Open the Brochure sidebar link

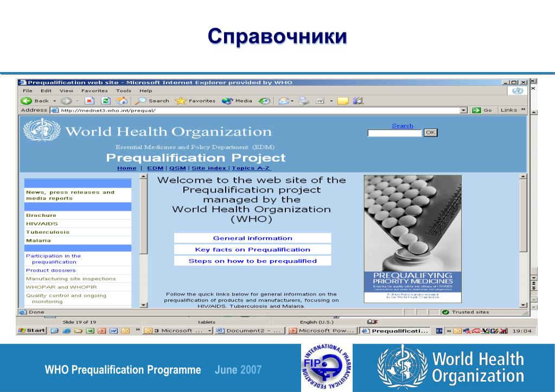[x=41, y=215]
